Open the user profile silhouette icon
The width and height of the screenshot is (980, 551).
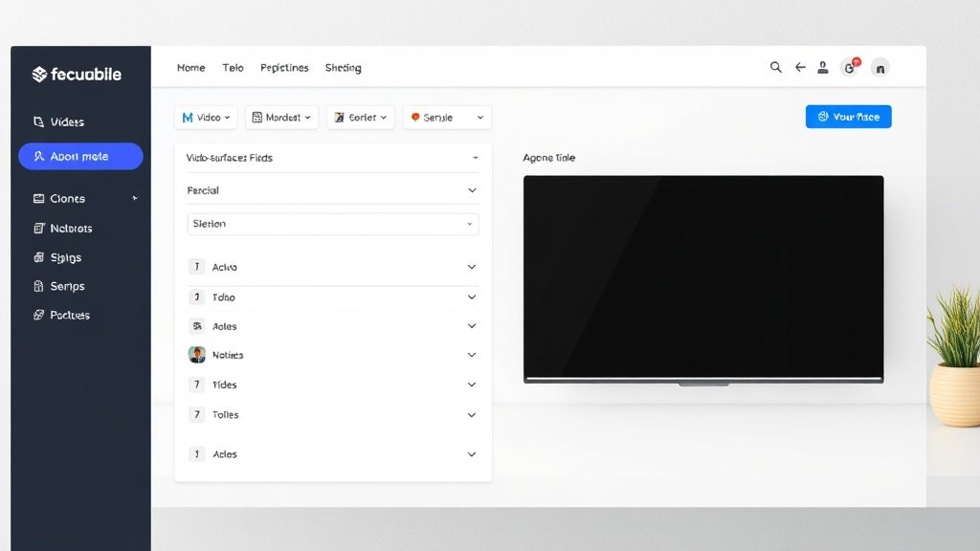pos(823,68)
